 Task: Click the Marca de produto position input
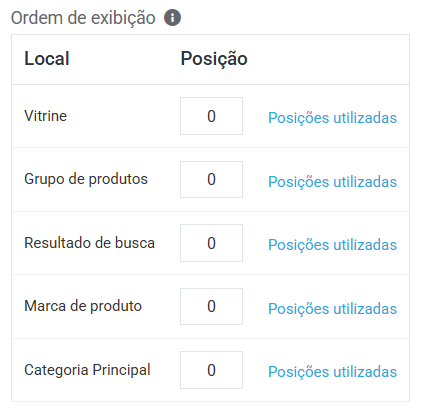coord(211,306)
